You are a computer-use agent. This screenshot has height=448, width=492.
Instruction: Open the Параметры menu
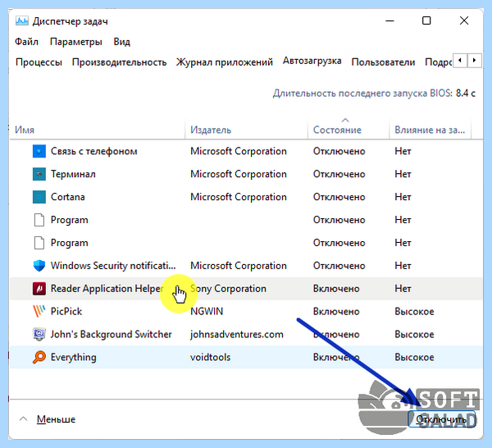(76, 42)
